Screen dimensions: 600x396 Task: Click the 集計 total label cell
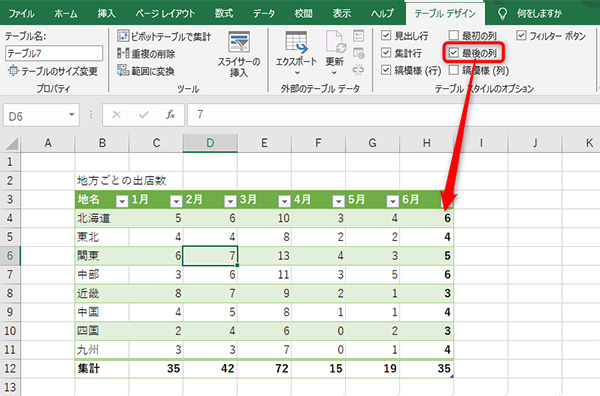102,368
